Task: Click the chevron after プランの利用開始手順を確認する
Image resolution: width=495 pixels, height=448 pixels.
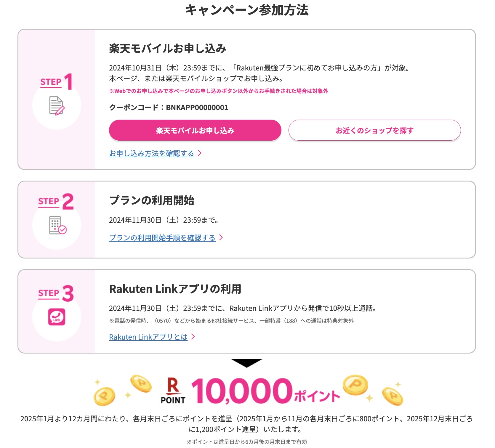Action: [x=221, y=237]
